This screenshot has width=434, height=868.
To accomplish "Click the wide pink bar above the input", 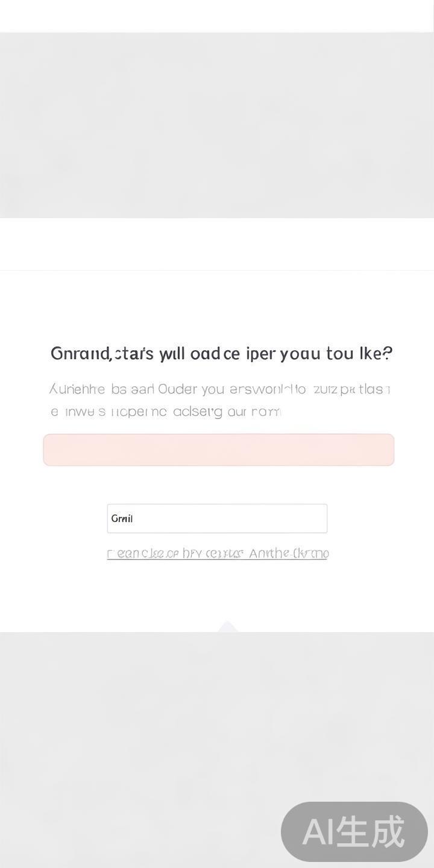I will click(x=218, y=450).
